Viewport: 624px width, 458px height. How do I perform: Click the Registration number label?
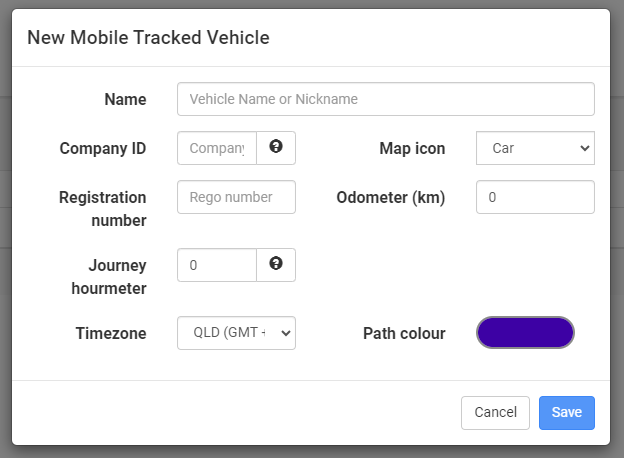pyautogui.click(x=103, y=209)
